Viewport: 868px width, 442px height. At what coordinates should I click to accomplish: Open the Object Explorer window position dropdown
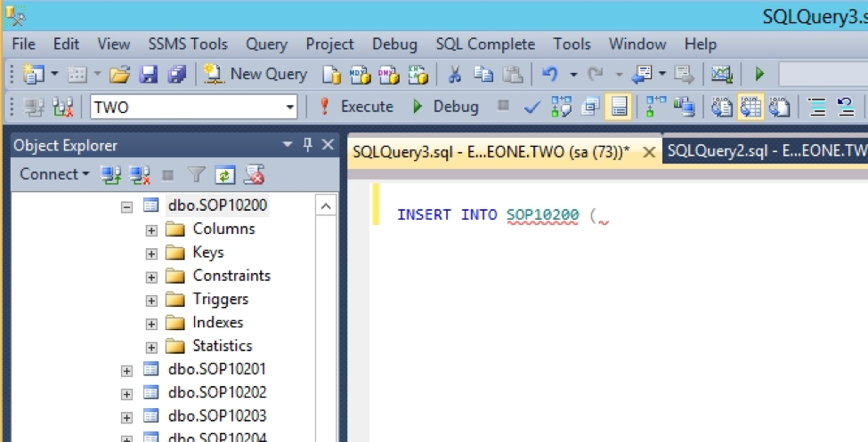(x=288, y=144)
